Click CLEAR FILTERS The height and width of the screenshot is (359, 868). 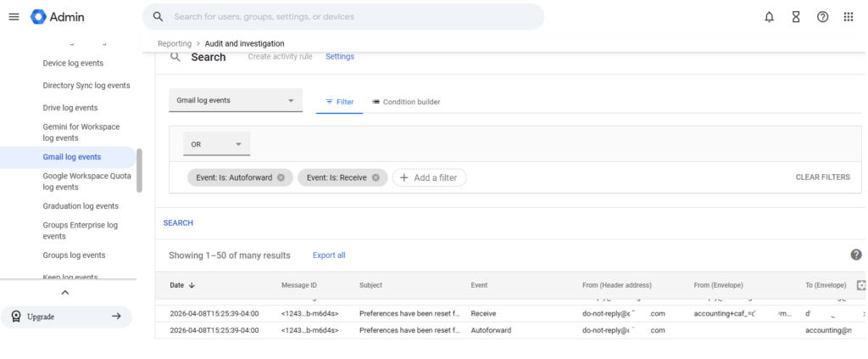[x=822, y=177]
